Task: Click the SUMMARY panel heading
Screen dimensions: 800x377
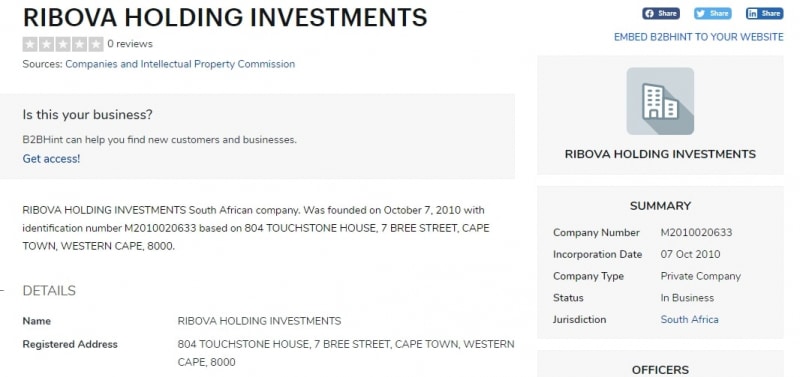Action: tap(660, 206)
